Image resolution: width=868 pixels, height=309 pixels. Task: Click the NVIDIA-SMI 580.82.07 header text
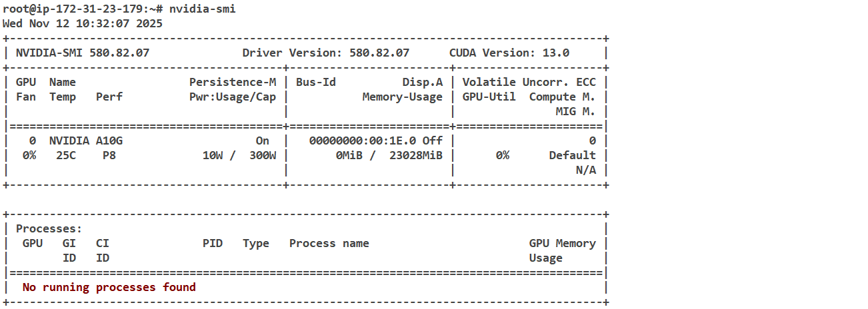coord(82,53)
